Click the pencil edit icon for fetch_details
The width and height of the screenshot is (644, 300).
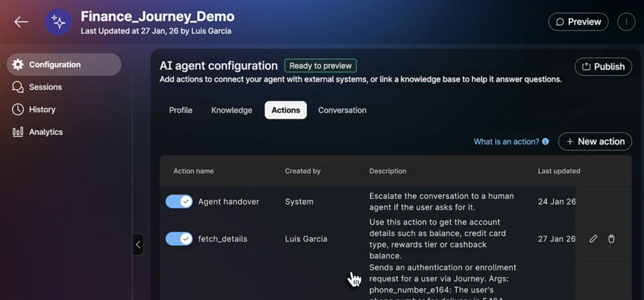(593, 239)
